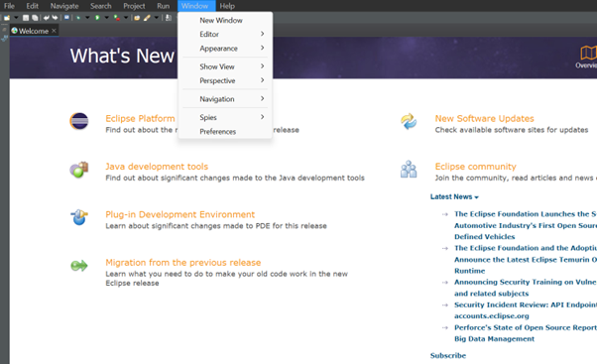Click the Eclipse Platform sphere icon
The height and width of the screenshot is (364, 597).
(x=79, y=121)
